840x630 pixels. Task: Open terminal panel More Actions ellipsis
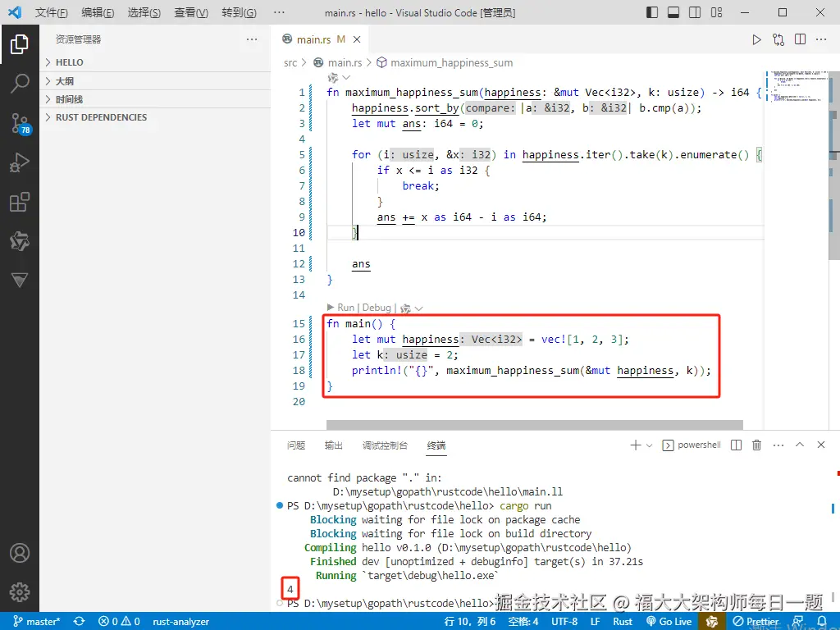778,445
